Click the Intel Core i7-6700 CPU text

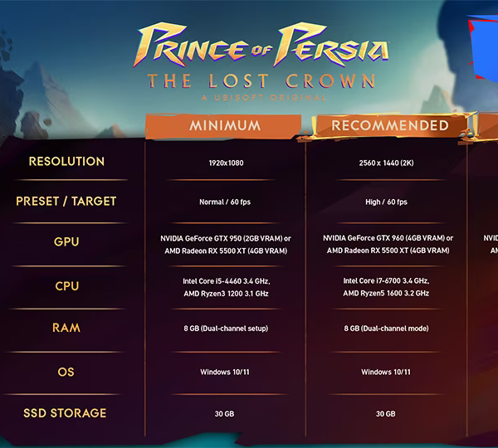pyautogui.click(x=386, y=281)
